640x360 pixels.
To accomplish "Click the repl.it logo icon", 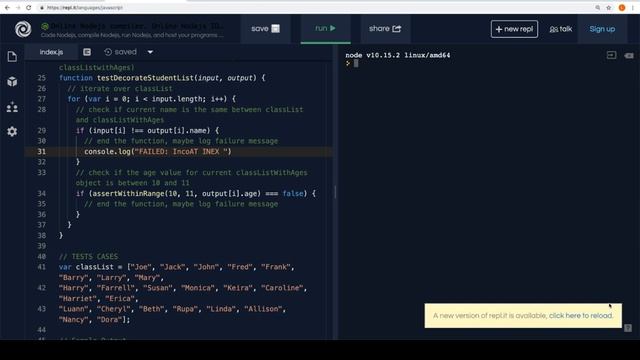I will tap(23, 29).
